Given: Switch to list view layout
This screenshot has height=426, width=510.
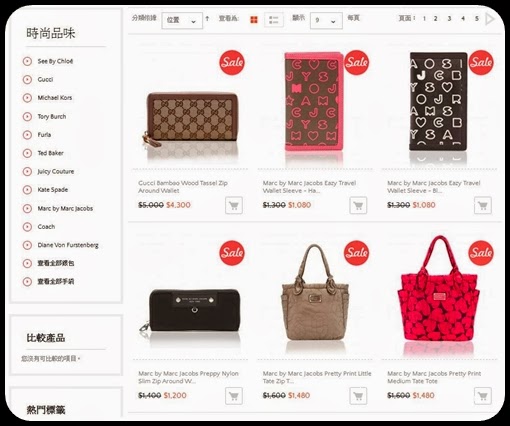Looking at the screenshot, I should 274,20.
